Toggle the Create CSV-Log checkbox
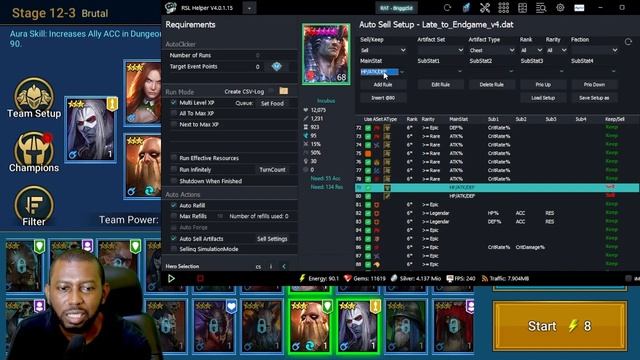The image size is (640, 360). [271, 91]
